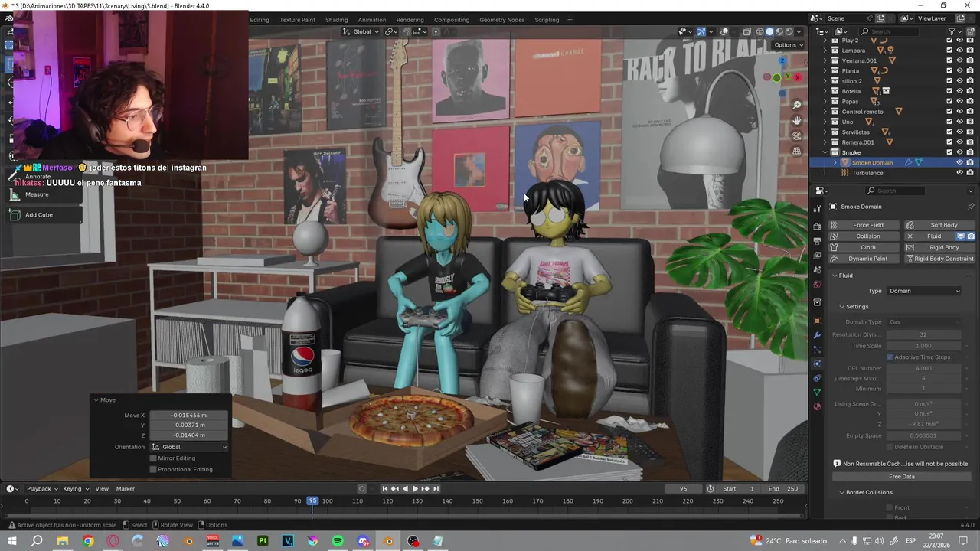
Task: Enable Proportional Editing checkbox in Move panel
Action: click(153, 469)
